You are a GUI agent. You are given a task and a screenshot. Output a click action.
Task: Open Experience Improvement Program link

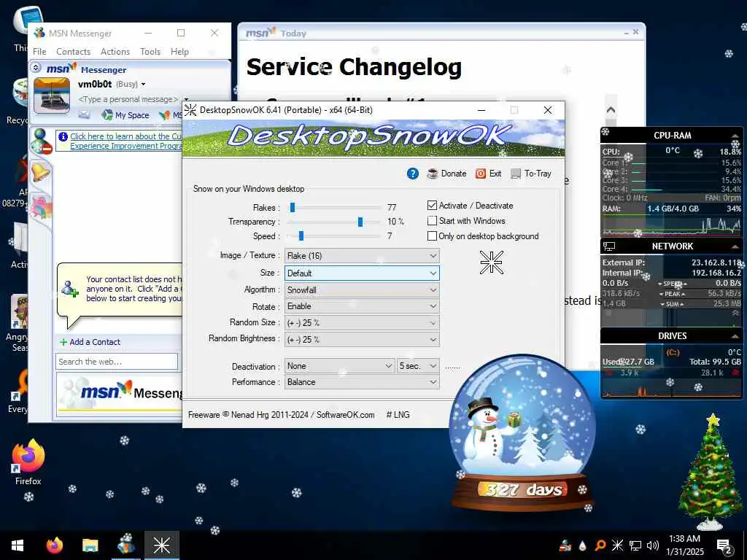pyautogui.click(x=125, y=141)
